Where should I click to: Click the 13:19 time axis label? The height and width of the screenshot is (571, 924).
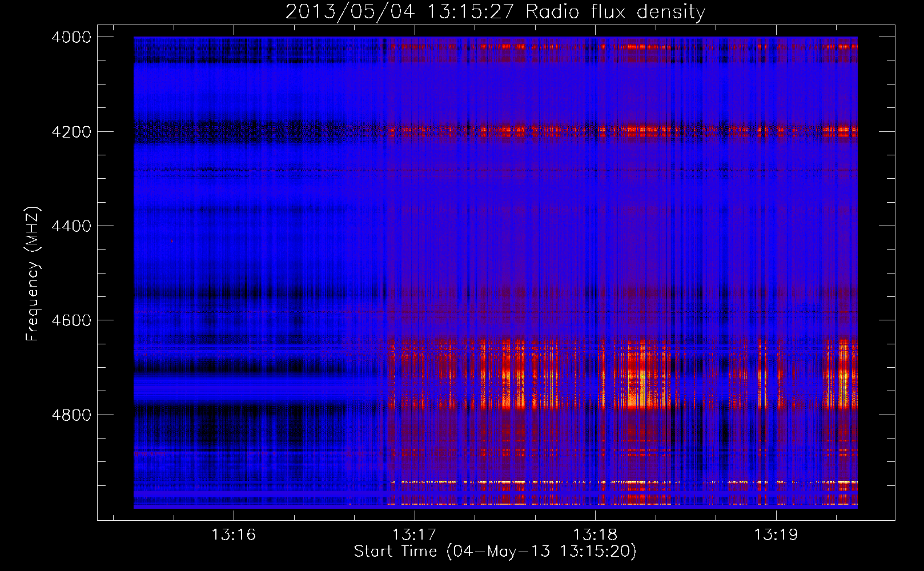click(x=776, y=535)
